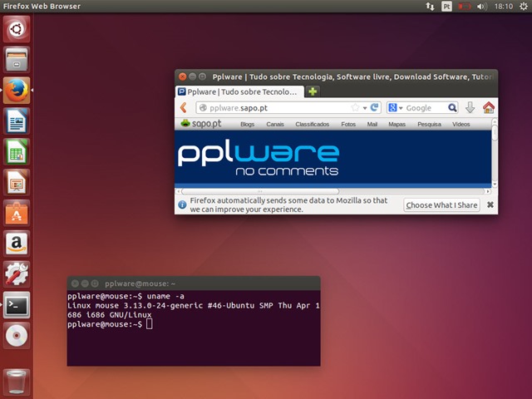Click the terminal prompt cursor line
Image resolution: width=532 pixels, height=399 pixels.
coord(110,324)
